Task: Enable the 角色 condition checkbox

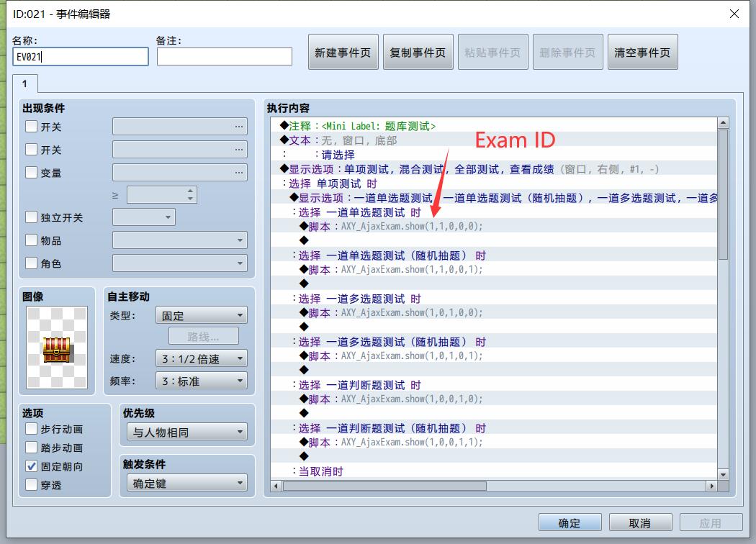Action: 32,263
